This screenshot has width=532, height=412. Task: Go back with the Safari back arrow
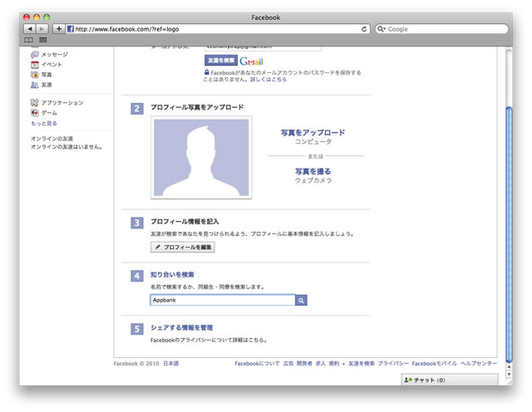[30, 29]
